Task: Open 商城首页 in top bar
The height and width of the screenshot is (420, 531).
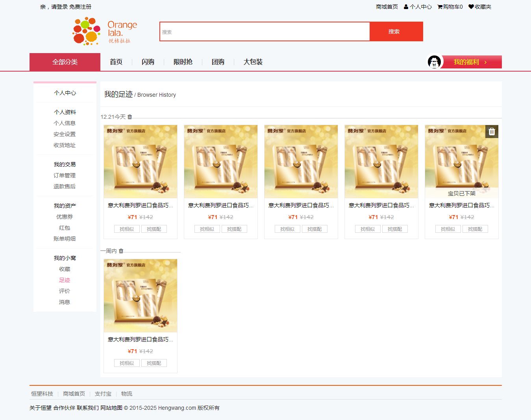Action: pos(387,7)
